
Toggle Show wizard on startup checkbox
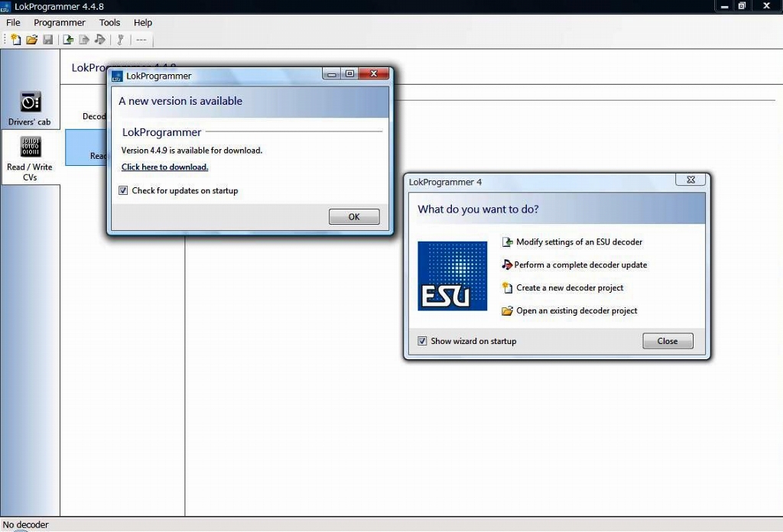point(422,341)
